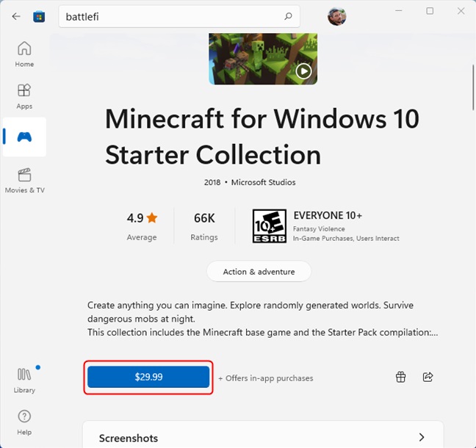Expand the Screenshots section chevron
This screenshot has width=476, height=448.
click(x=422, y=437)
